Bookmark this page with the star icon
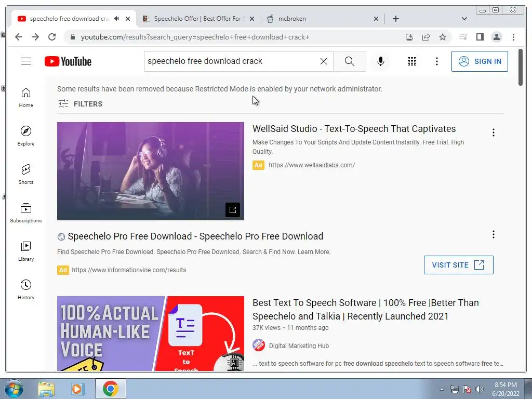This screenshot has height=399, width=532. pyautogui.click(x=443, y=37)
